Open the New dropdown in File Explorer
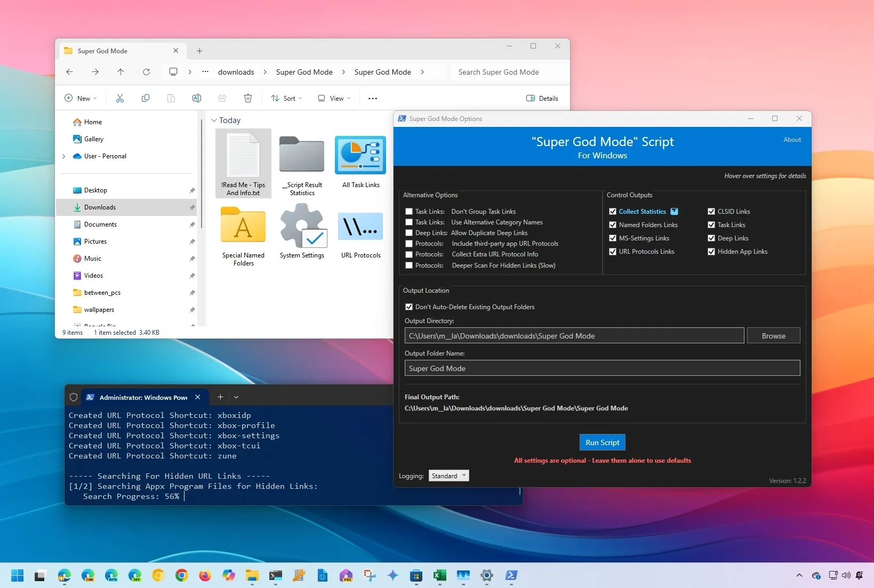This screenshot has height=588, width=874. tap(81, 98)
